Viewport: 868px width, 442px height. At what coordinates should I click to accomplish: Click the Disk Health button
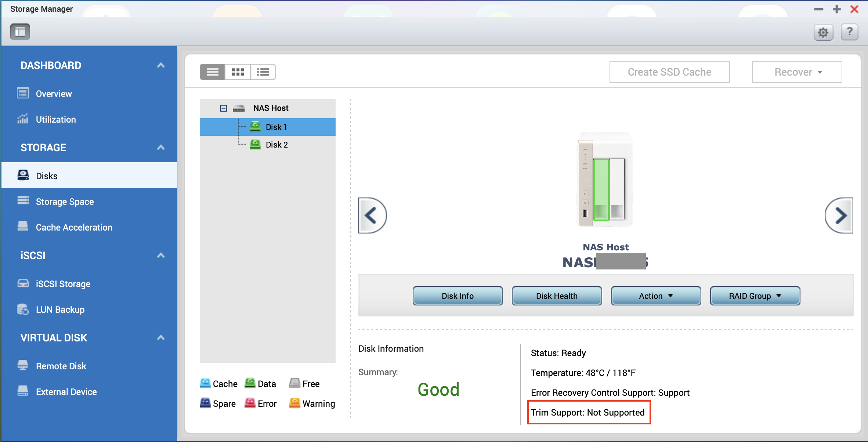pyautogui.click(x=557, y=296)
